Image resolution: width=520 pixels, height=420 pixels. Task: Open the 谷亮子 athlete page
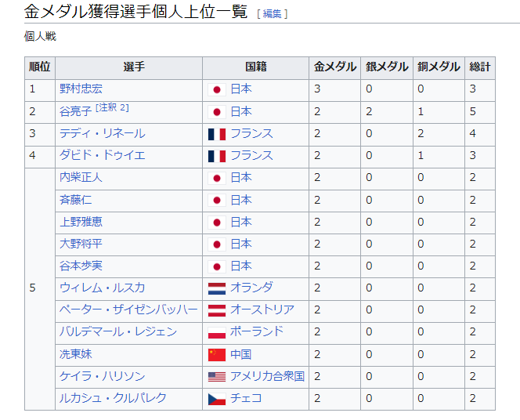75,111
